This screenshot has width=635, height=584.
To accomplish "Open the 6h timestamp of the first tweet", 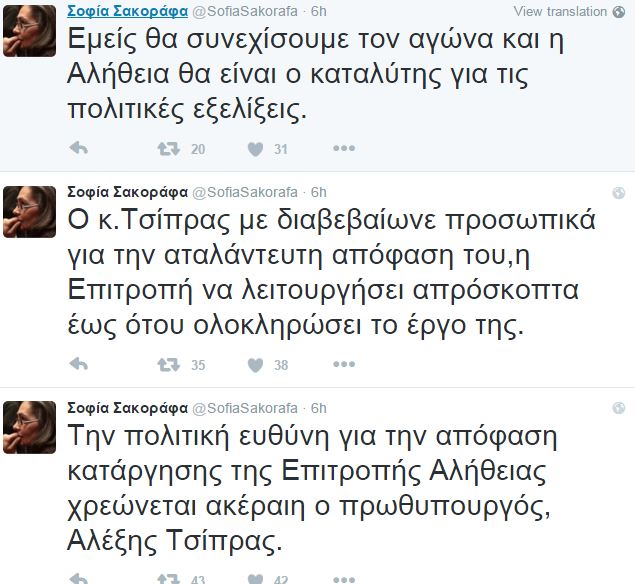I will point(319,11).
